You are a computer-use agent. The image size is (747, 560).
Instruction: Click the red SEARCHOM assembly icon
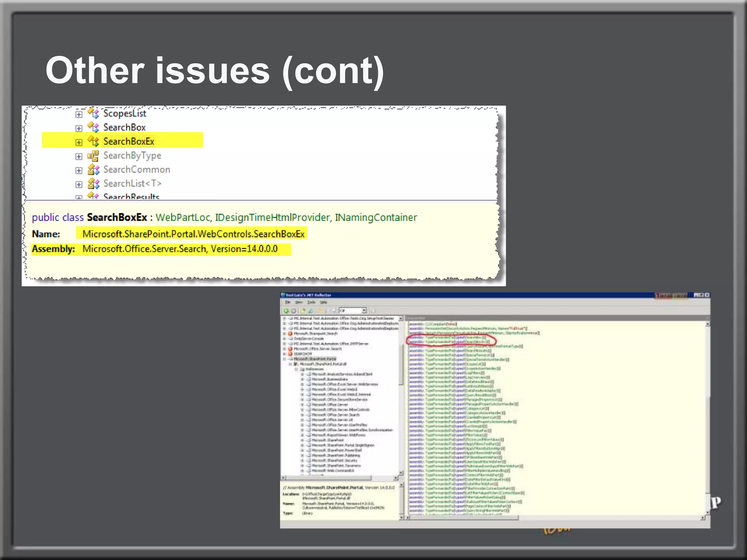point(290,354)
